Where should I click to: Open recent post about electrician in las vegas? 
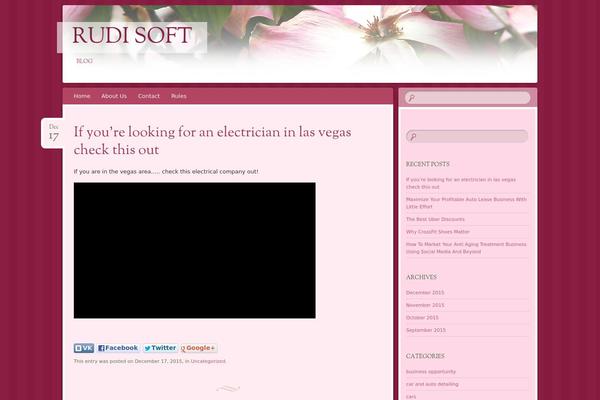pyautogui.click(x=461, y=183)
